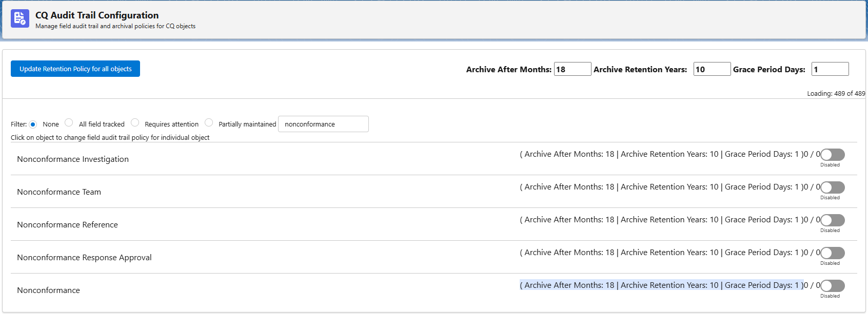Screen dimensions: 868x314
Task: Open the Nonconformance Reference object row
Action: 67,225
